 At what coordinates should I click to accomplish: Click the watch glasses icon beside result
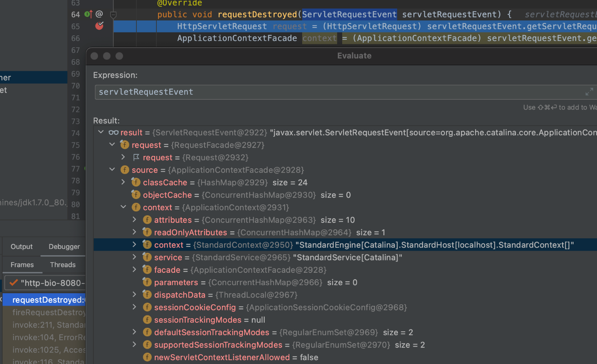[x=113, y=133]
